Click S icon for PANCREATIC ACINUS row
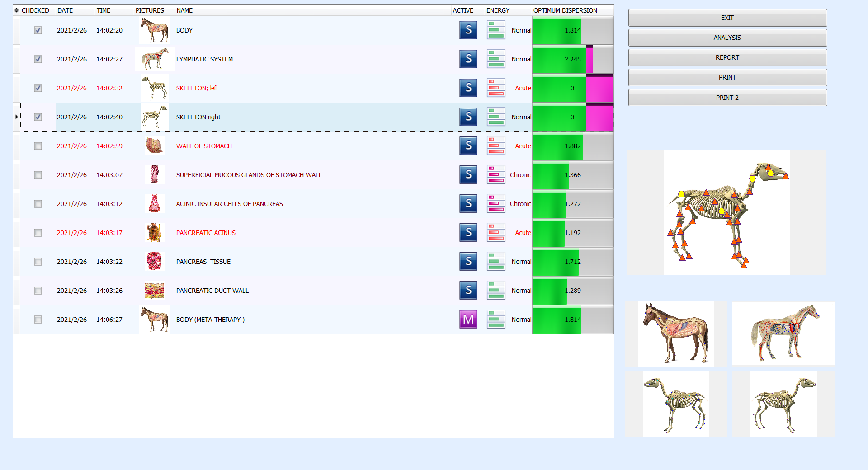 click(468, 233)
